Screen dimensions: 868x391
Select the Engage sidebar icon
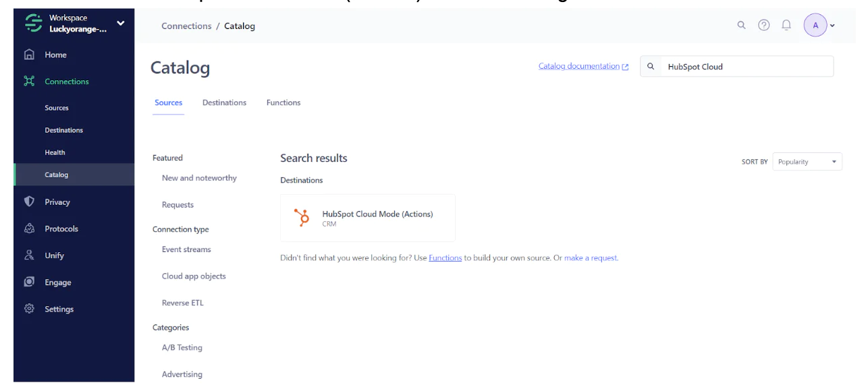[29, 282]
